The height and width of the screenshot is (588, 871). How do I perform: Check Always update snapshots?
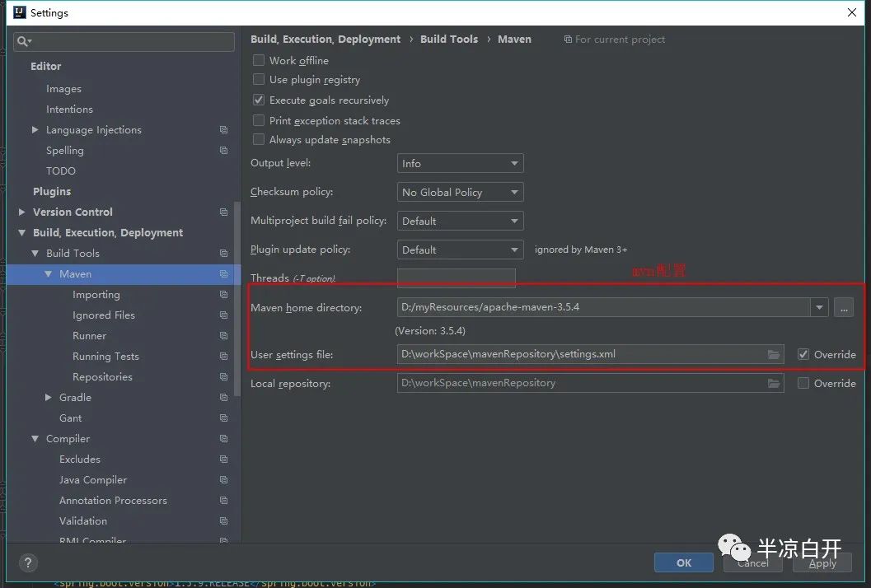(x=258, y=139)
